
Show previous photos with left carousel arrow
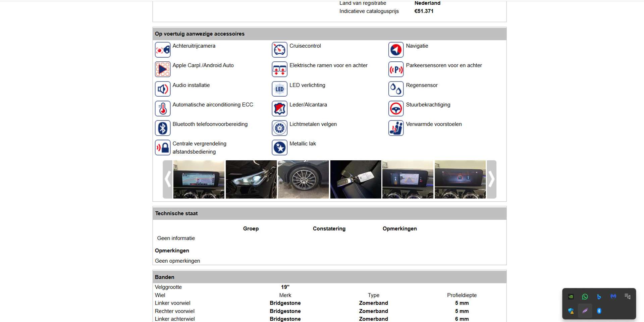click(167, 179)
